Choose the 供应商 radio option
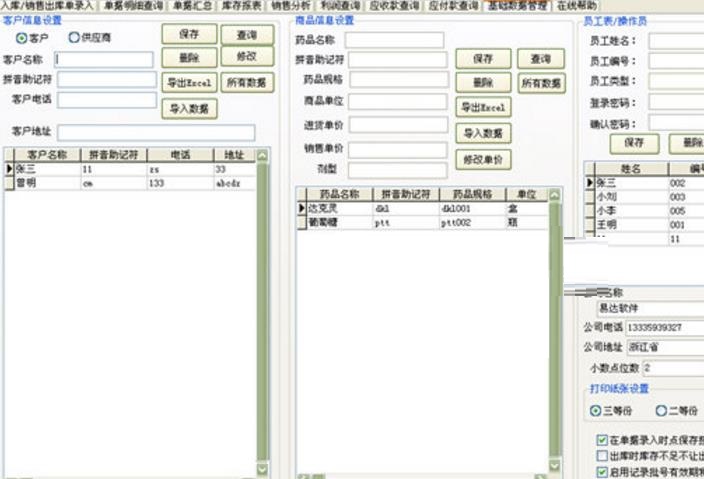 point(74,38)
